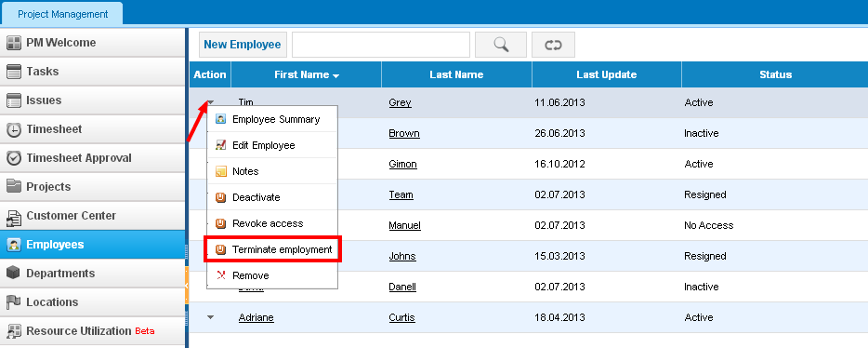The width and height of the screenshot is (868, 348).
Task: Click the magnifier search button
Action: pyautogui.click(x=501, y=45)
